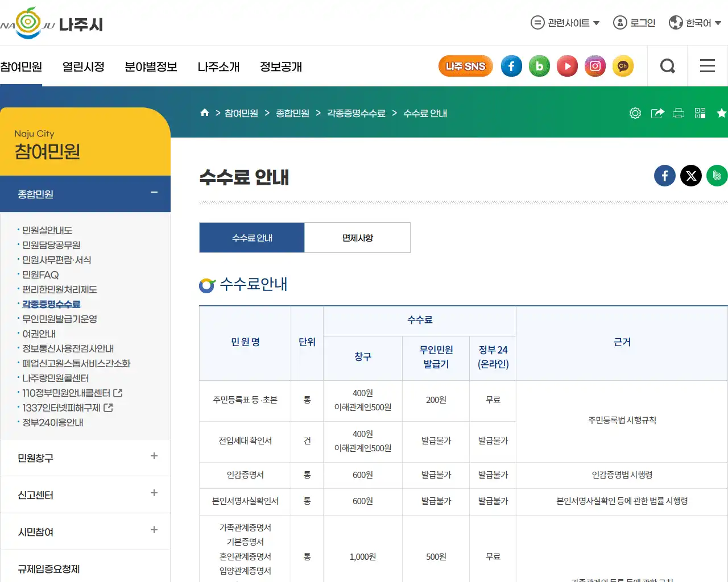
Task: Open 참여민원 main menu
Action: click(x=21, y=66)
